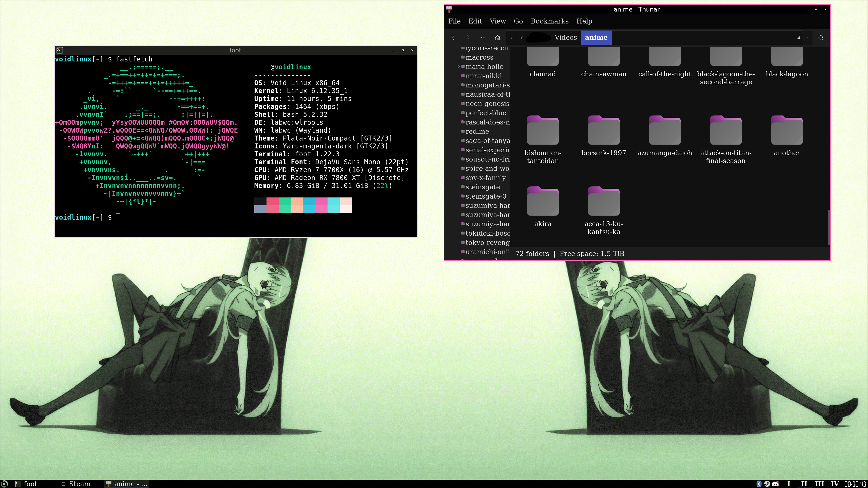Open the panel start menu icon
Viewport: 868px width, 488px height.
(x=5, y=484)
